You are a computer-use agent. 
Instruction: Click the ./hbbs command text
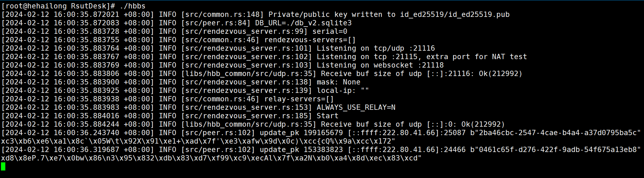[x=132, y=6]
